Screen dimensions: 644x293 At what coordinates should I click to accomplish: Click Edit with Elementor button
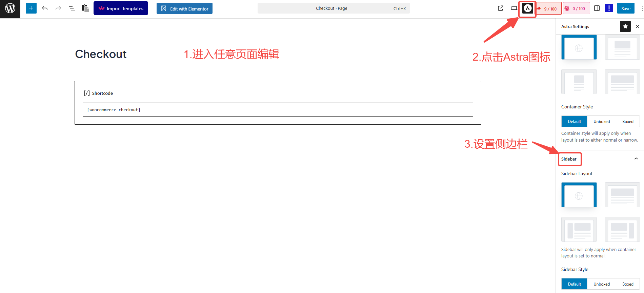tap(184, 8)
